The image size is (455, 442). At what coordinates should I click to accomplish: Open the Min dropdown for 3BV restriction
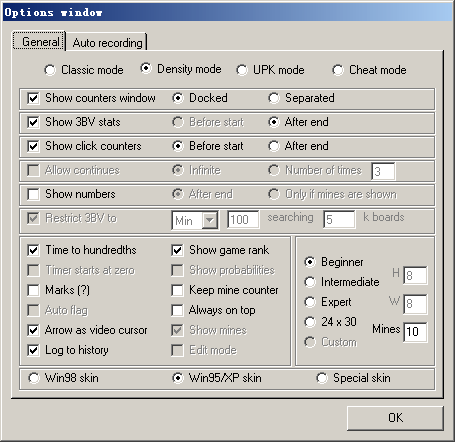click(x=210, y=220)
